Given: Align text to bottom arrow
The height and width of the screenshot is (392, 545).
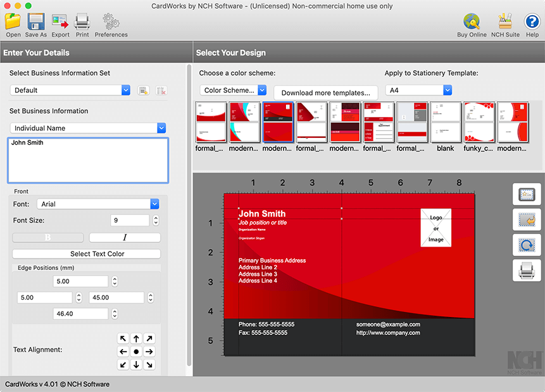Looking at the screenshot, I should coord(136,365).
